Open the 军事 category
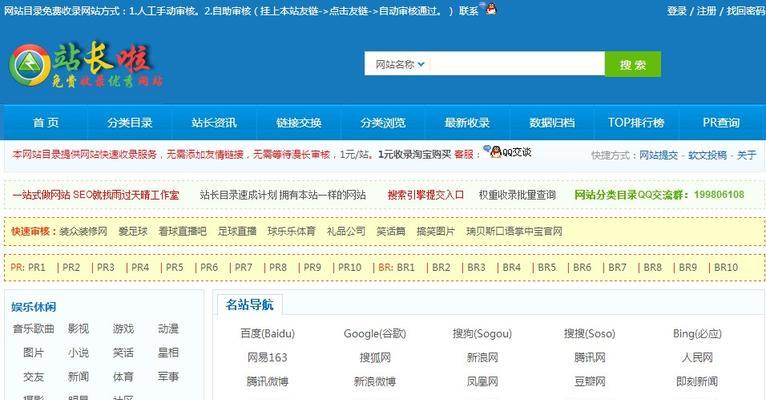The height and width of the screenshot is (400, 766). 168,377
